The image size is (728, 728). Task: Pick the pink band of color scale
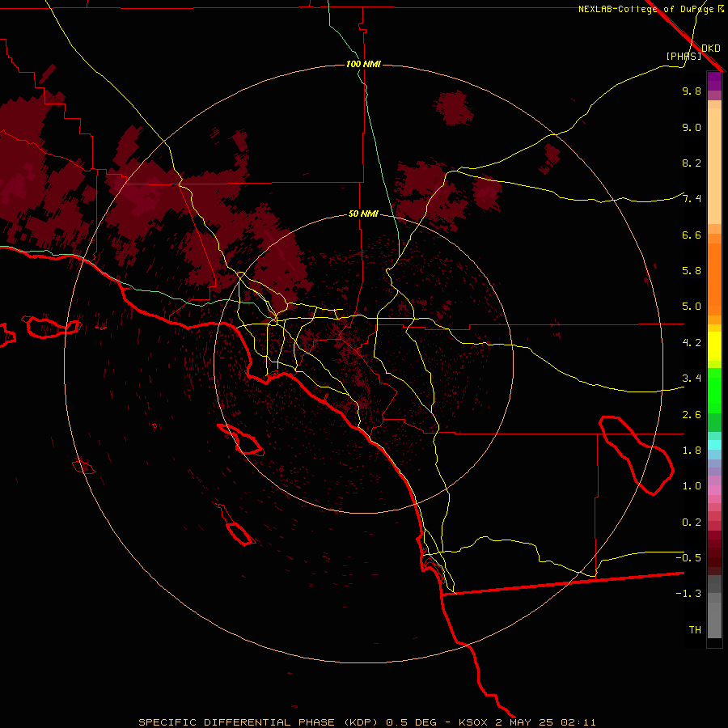[x=714, y=490]
